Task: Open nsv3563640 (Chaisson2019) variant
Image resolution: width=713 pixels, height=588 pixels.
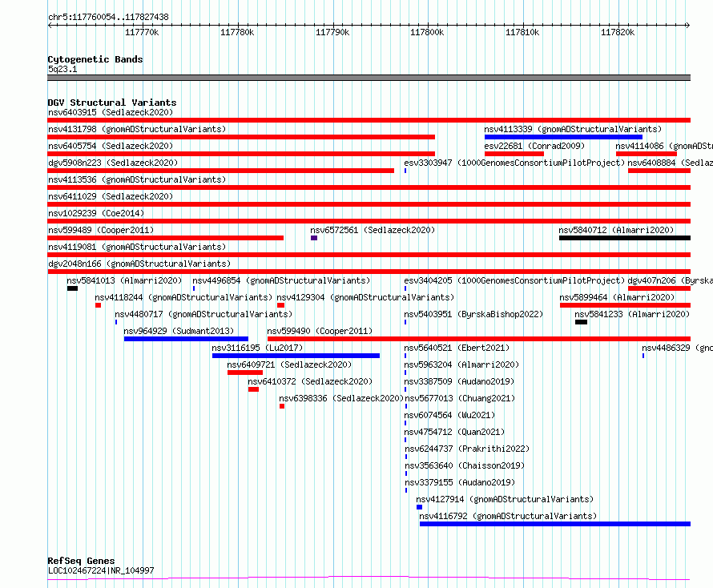Action: coord(465,465)
